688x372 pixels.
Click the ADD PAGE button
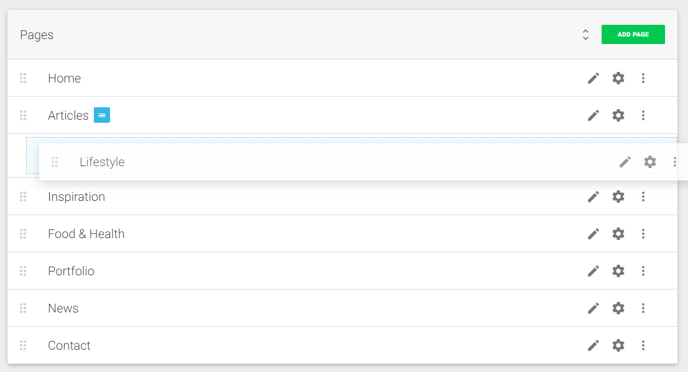coord(633,34)
